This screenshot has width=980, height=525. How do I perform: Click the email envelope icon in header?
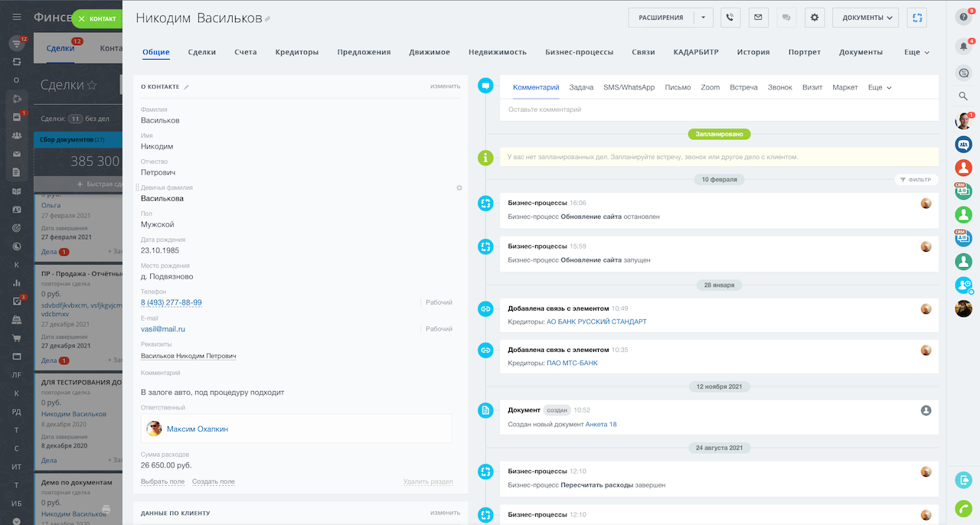757,18
